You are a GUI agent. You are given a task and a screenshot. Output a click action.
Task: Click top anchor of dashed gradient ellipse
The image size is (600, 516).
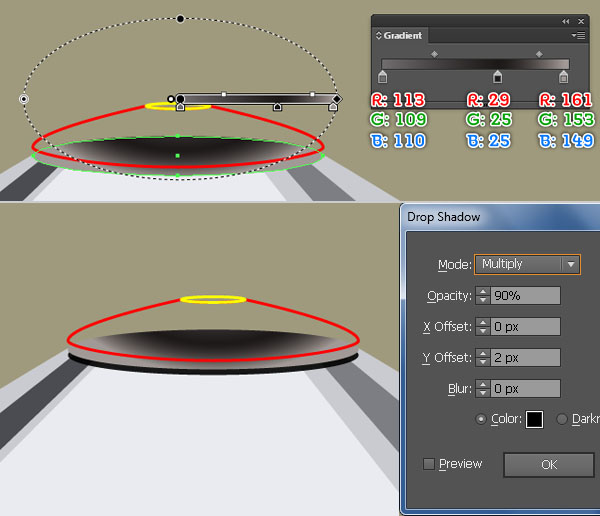click(180, 18)
